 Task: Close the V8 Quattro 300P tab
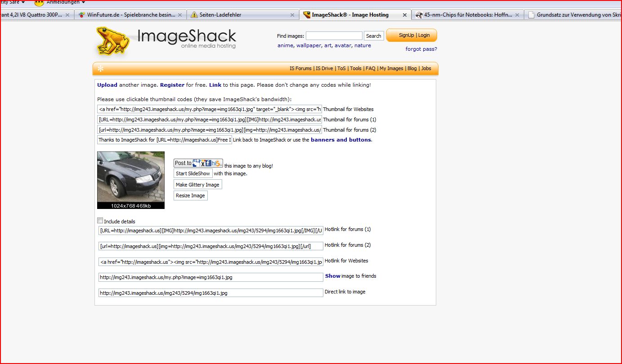(67, 15)
